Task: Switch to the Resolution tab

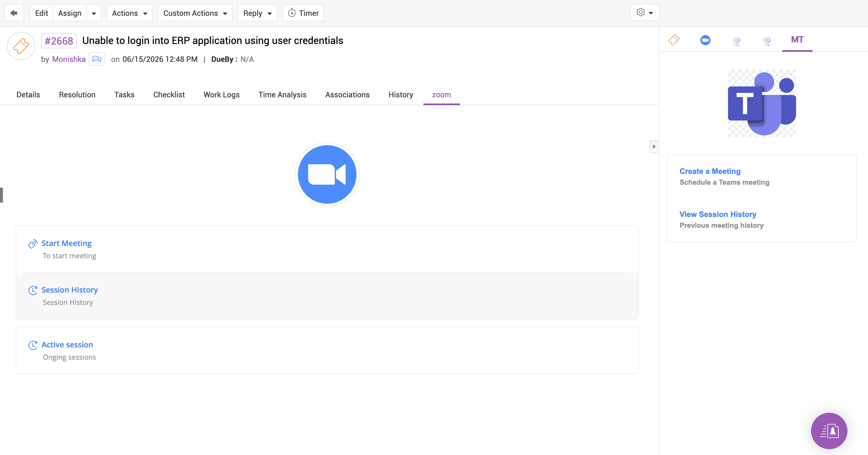Action: click(x=77, y=95)
